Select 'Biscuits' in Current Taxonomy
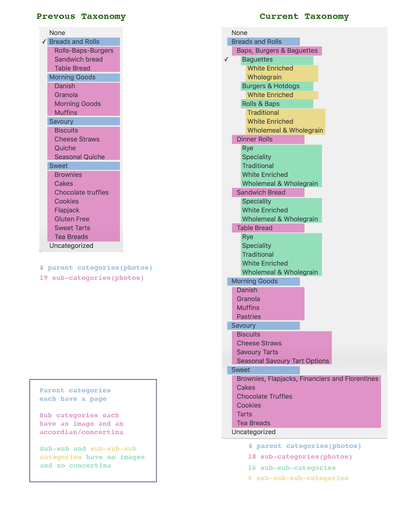The width and height of the screenshot is (420, 531). tap(248, 334)
